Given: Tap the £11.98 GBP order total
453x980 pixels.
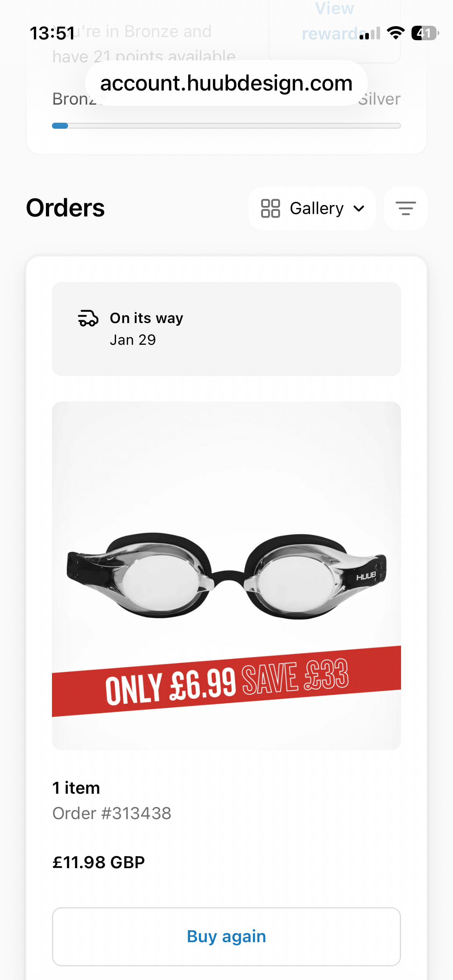Looking at the screenshot, I should pos(99,863).
